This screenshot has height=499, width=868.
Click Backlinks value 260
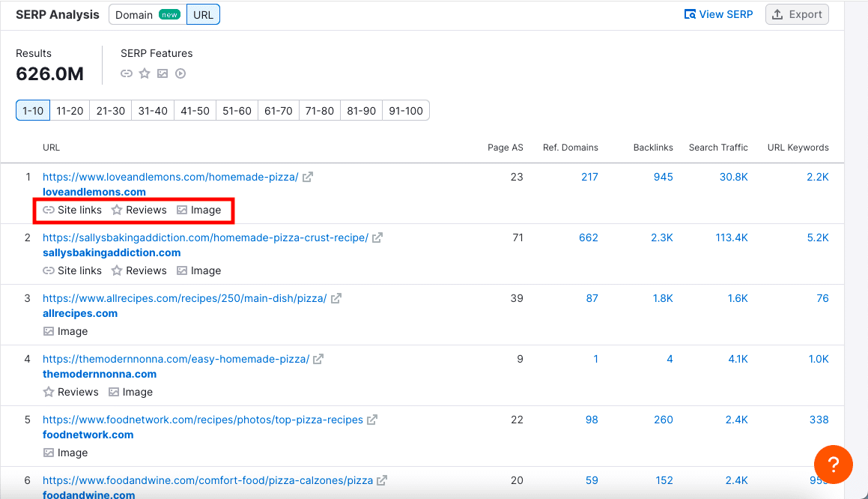664,420
